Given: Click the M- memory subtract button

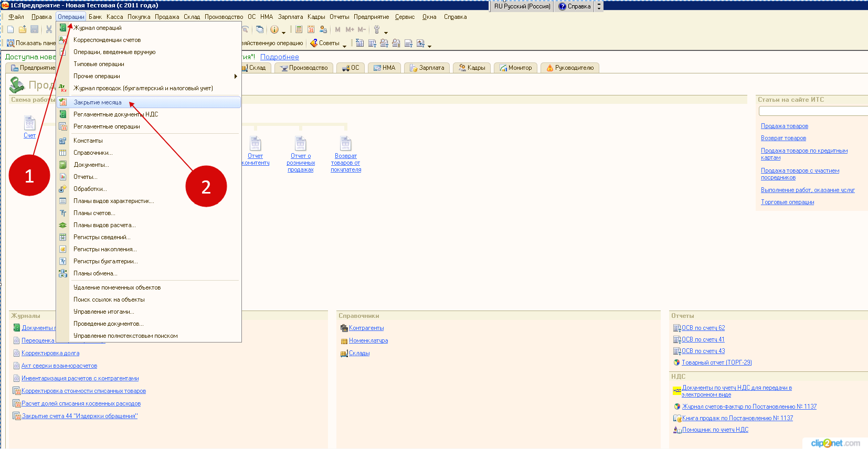Looking at the screenshot, I should 362,29.
